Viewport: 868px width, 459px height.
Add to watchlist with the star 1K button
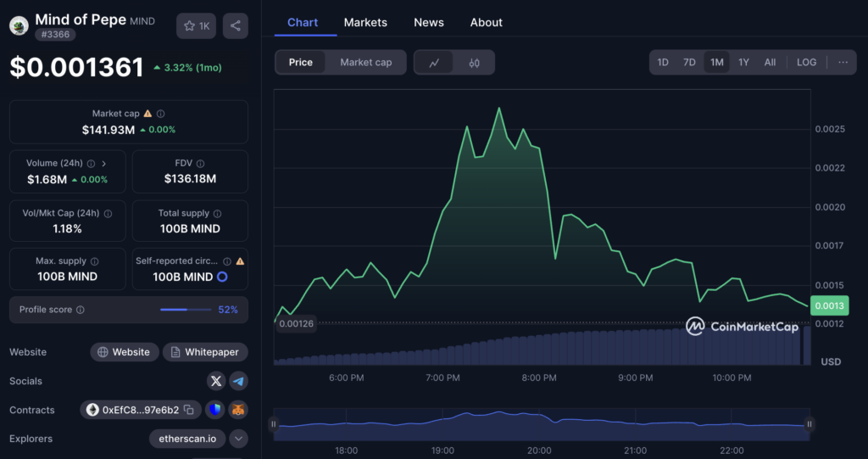(x=197, y=25)
